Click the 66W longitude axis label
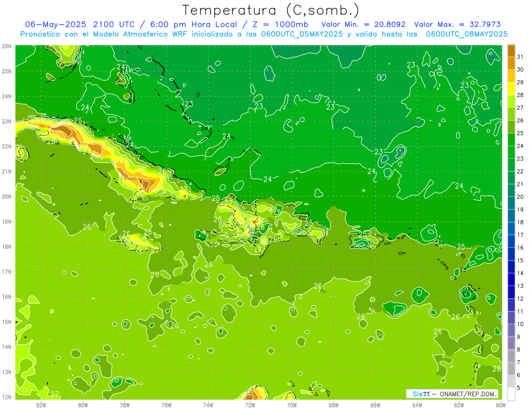The image size is (532, 411). 375,405
